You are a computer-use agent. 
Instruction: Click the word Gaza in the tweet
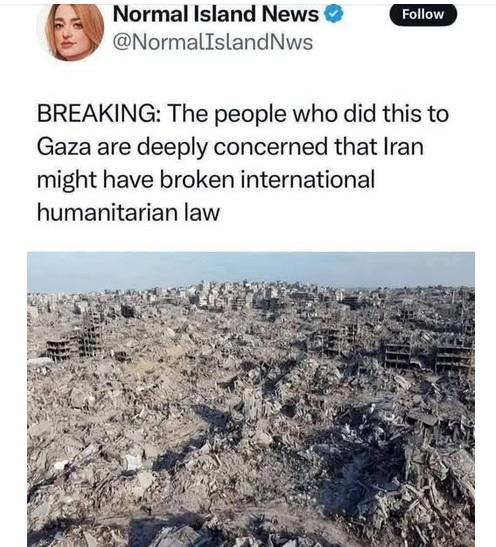(x=64, y=147)
